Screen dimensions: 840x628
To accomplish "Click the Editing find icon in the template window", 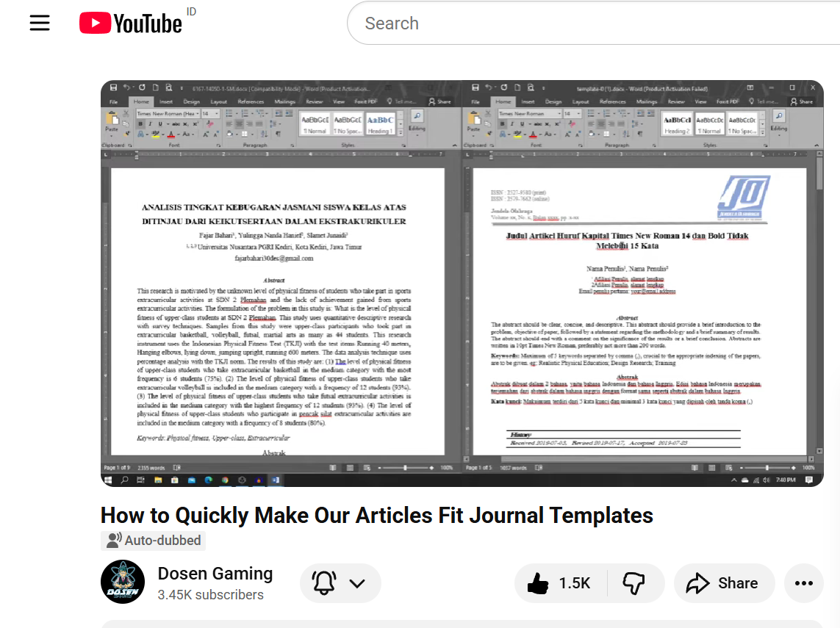I will (779, 117).
